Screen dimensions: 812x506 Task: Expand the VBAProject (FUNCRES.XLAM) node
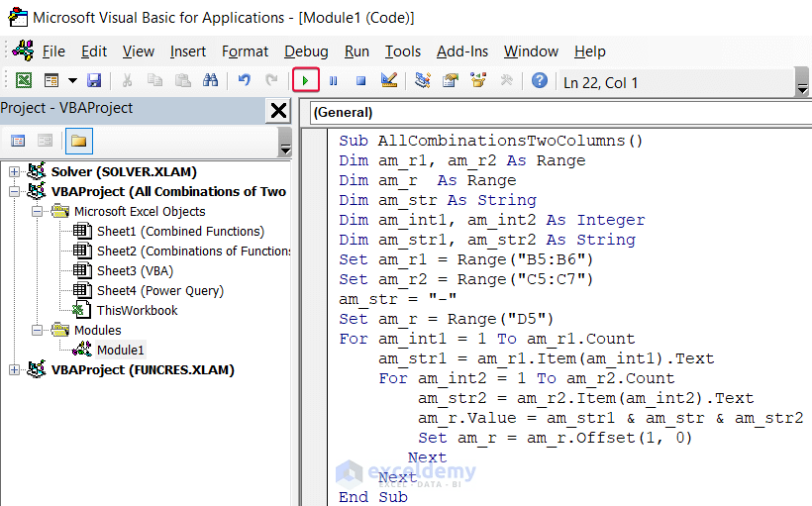click(14, 369)
